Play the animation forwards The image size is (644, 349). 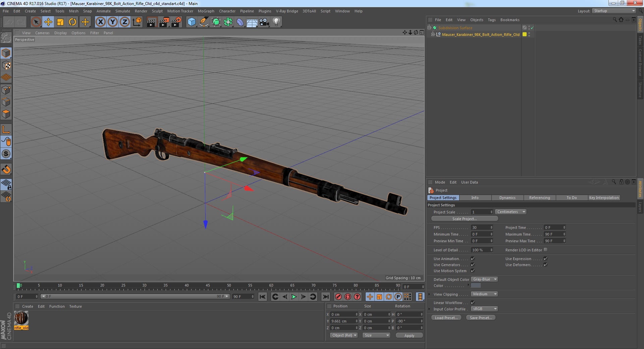(294, 297)
